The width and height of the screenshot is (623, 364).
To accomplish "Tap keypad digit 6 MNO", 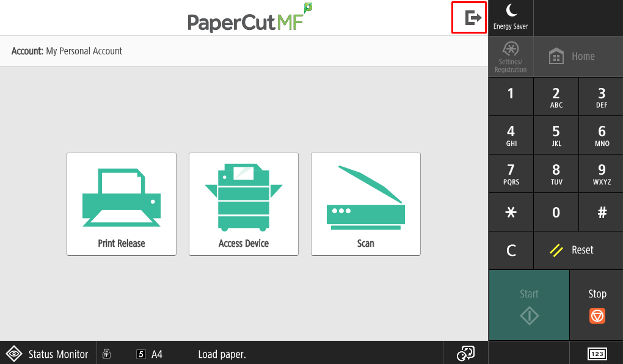I will pos(601,135).
